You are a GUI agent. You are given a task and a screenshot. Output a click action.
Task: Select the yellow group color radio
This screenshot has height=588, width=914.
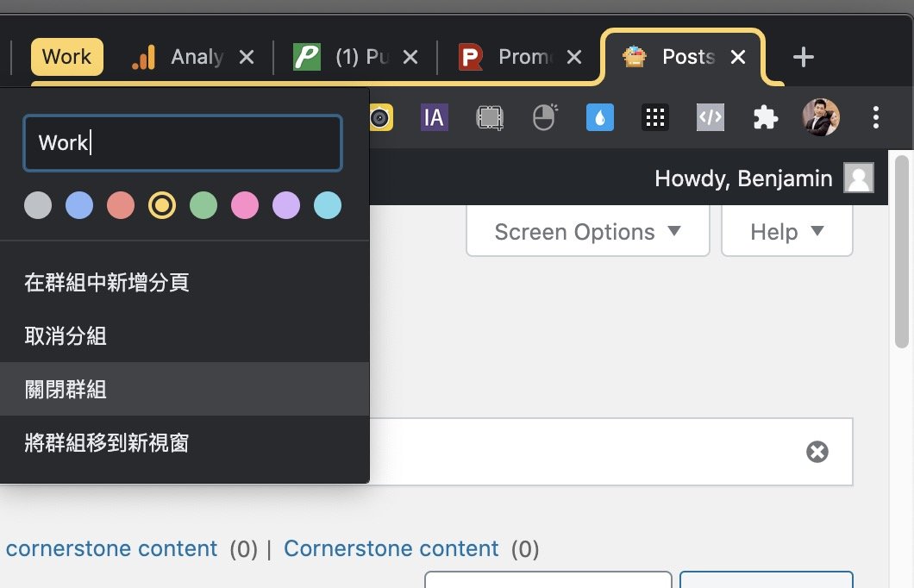click(162, 205)
